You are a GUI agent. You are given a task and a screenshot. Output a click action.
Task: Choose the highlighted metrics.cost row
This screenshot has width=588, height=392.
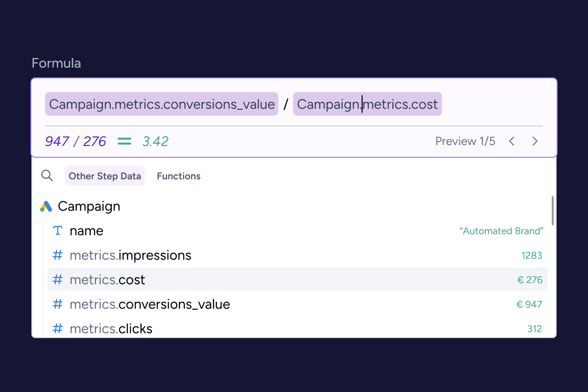click(x=294, y=280)
